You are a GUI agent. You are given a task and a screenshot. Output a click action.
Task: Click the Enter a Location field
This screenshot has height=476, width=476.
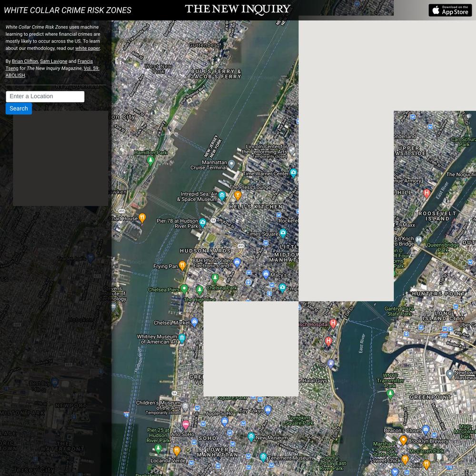click(x=45, y=97)
